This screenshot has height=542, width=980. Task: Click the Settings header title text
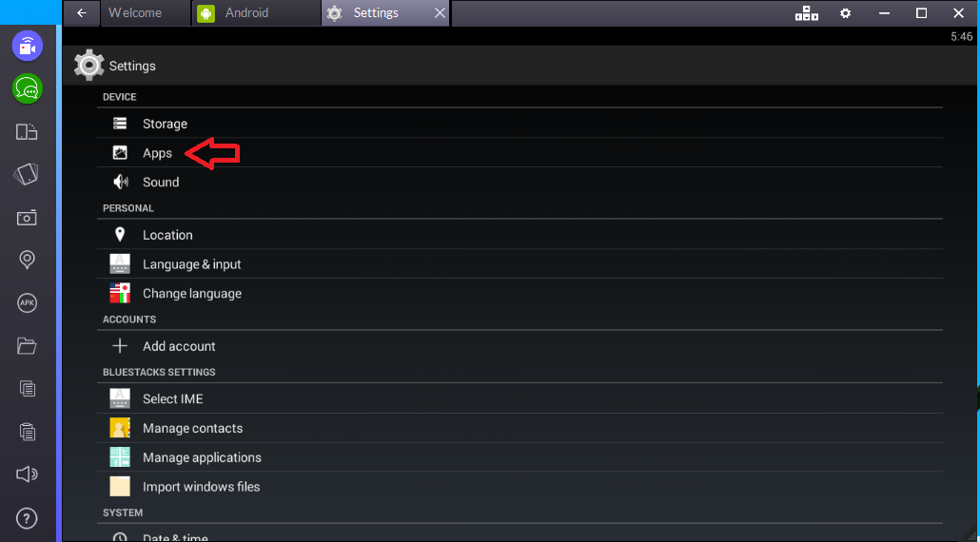132,66
